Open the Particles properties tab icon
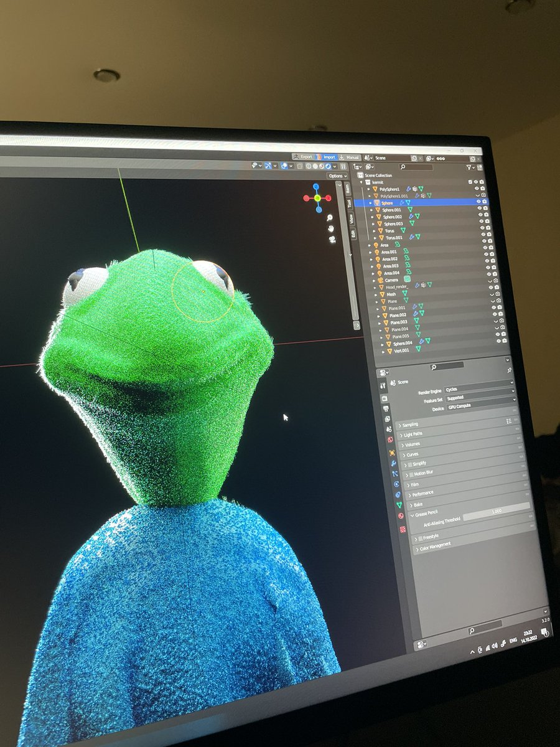 395,474
